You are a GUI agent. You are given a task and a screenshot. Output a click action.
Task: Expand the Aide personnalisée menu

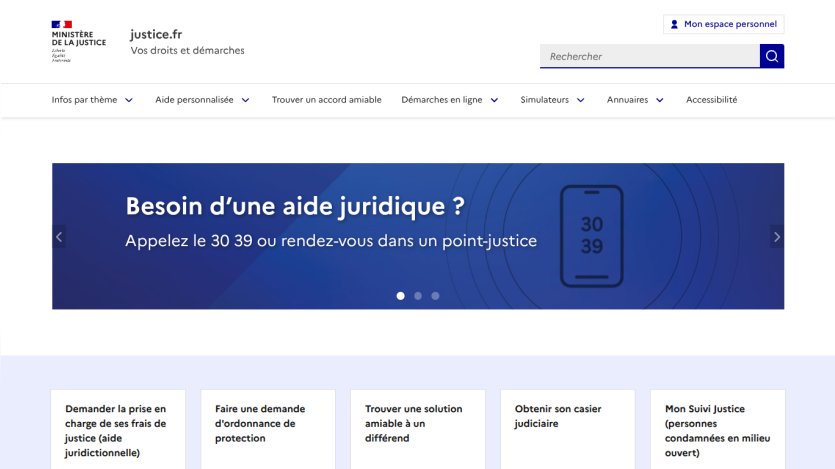click(x=202, y=100)
